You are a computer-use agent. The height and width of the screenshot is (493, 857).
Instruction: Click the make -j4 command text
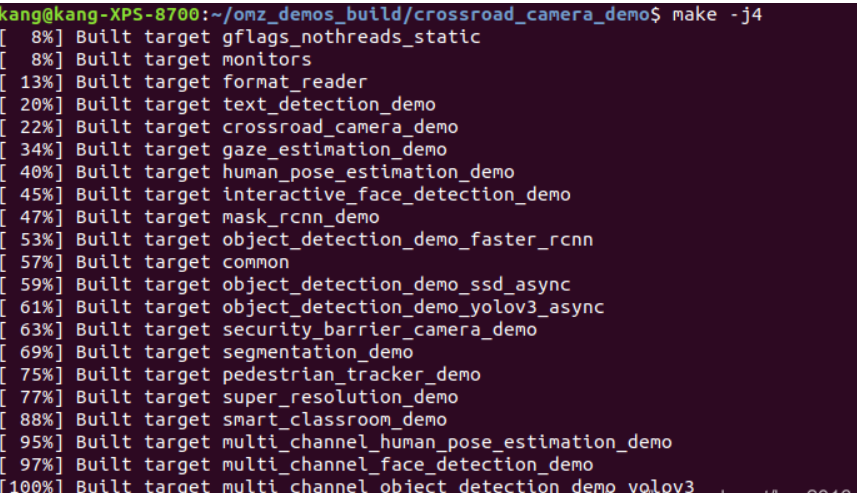pyautogui.click(x=717, y=15)
